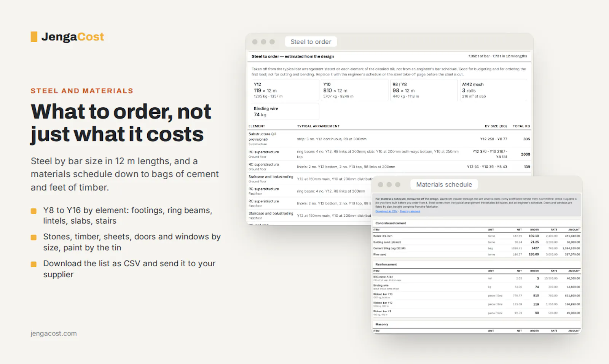Click the "Substructure (all provisional)" row label

263,137
